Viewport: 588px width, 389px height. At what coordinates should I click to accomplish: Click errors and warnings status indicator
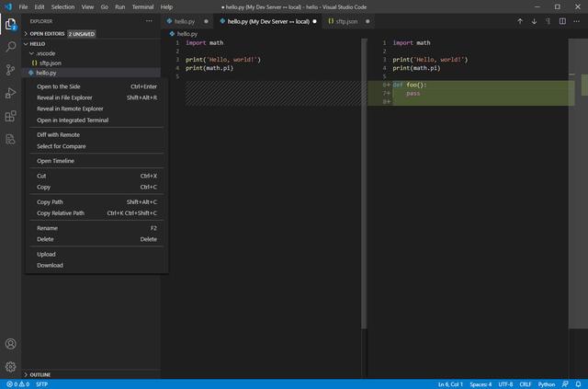(17, 384)
